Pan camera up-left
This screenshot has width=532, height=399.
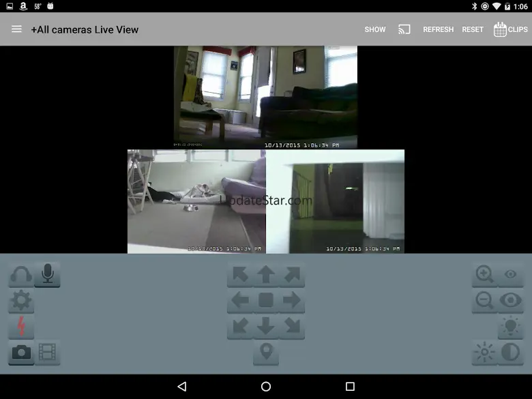[240, 275]
